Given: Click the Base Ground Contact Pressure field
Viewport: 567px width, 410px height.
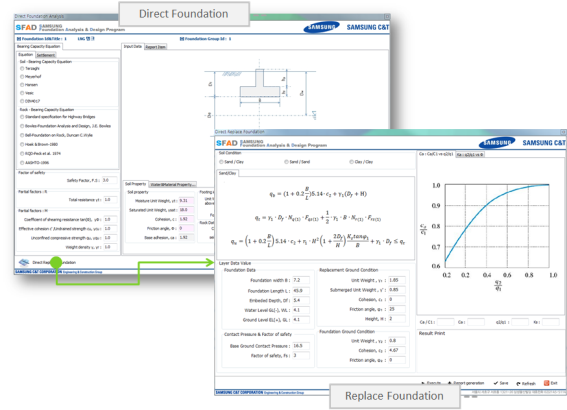Looking at the screenshot, I should click(301, 346).
